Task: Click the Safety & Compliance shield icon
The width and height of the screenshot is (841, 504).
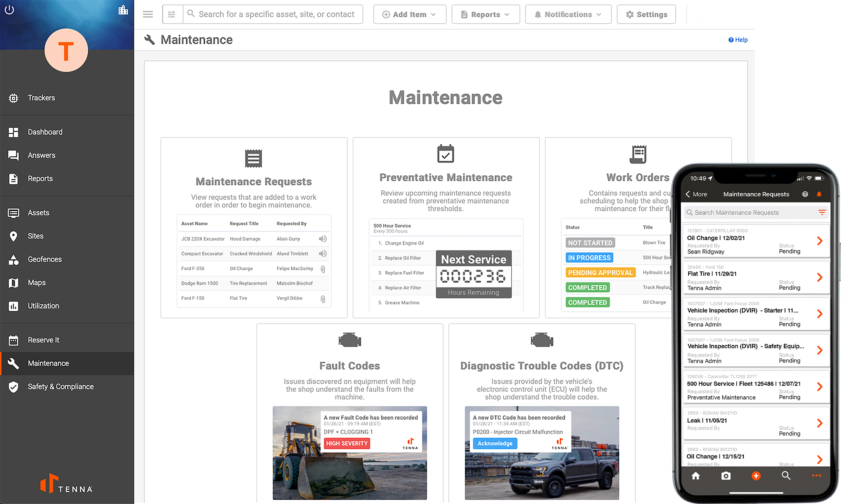Action: tap(14, 387)
